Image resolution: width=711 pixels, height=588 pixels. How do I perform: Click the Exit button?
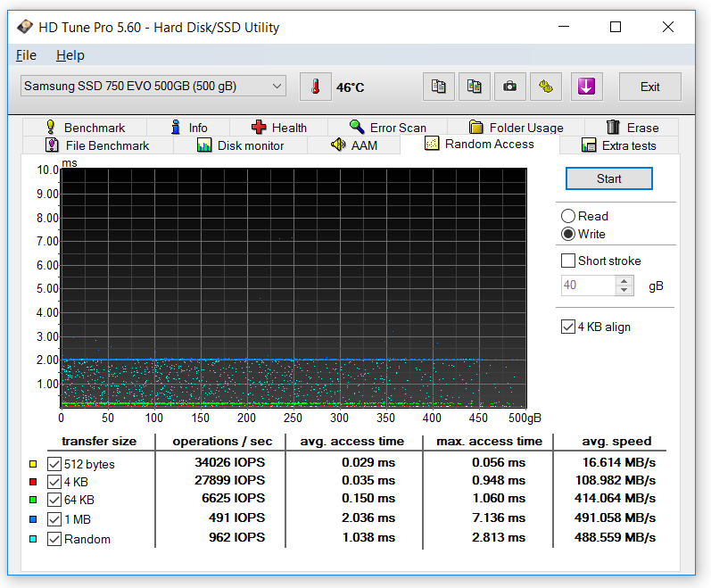click(649, 87)
